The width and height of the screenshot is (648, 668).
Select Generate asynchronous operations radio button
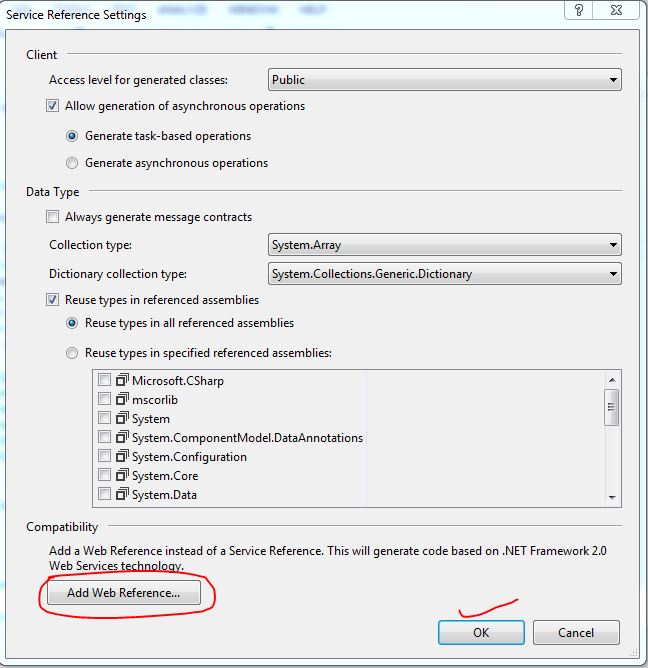[72, 163]
